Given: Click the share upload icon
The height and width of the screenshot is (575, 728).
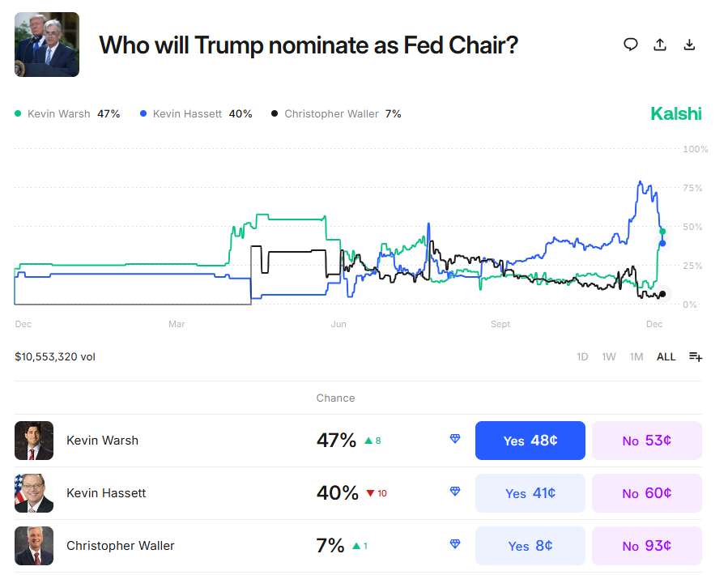Looking at the screenshot, I should click(x=660, y=45).
